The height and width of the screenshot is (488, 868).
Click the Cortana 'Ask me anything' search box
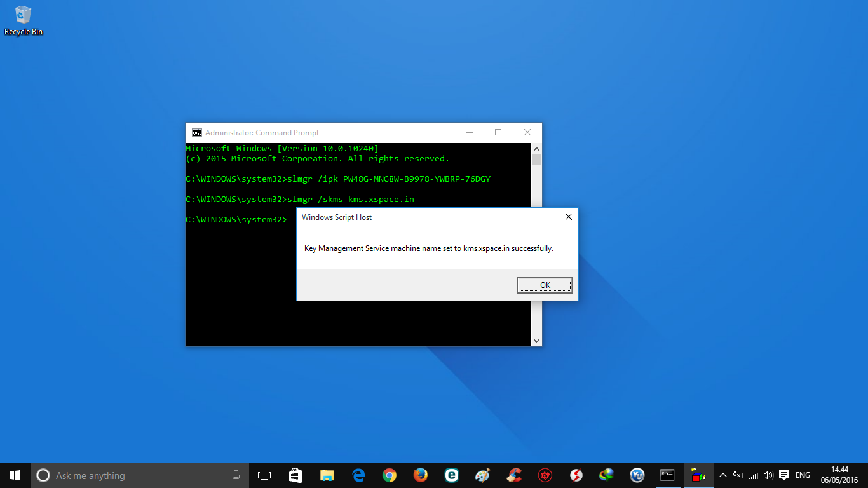139,475
